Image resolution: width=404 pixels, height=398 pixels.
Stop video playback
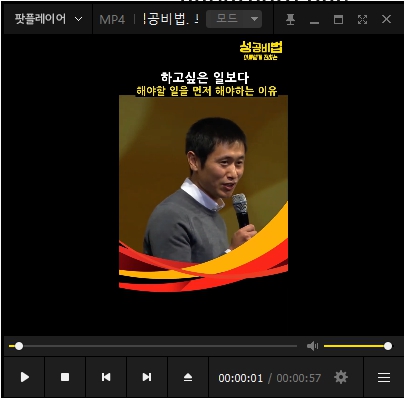point(65,377)
